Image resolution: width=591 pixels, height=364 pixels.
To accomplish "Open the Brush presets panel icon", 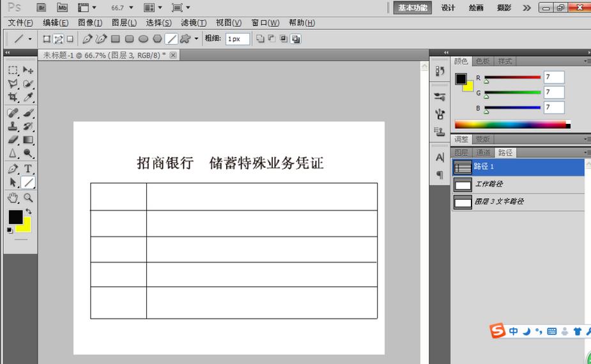I will (x=440, y=97).
